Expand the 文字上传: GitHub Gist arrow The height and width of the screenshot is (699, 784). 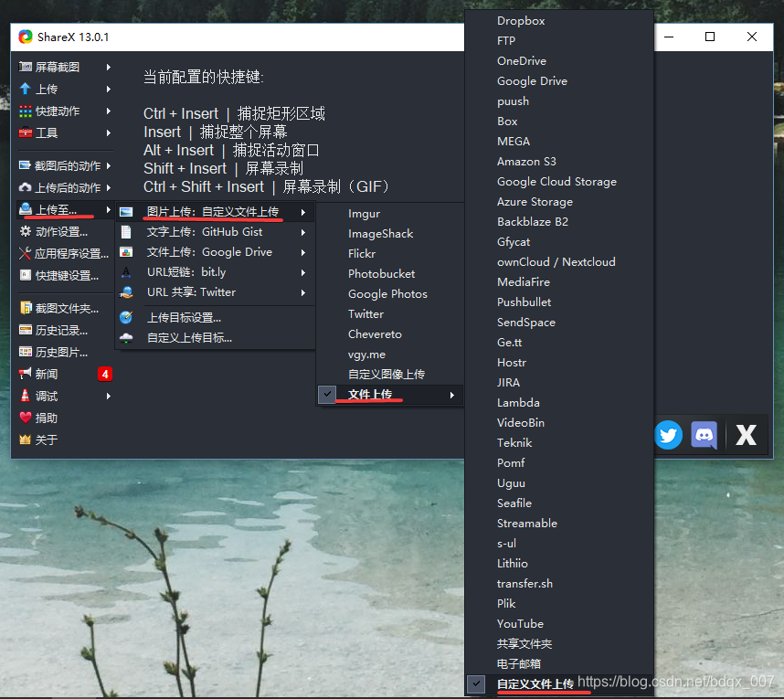pyautogui.click(x=303, y=232)
